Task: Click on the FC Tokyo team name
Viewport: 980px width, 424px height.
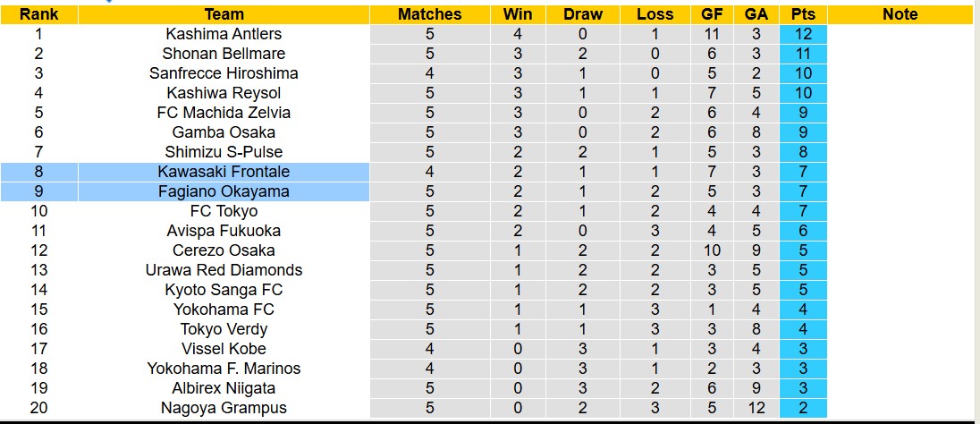Action: [224, 211]
